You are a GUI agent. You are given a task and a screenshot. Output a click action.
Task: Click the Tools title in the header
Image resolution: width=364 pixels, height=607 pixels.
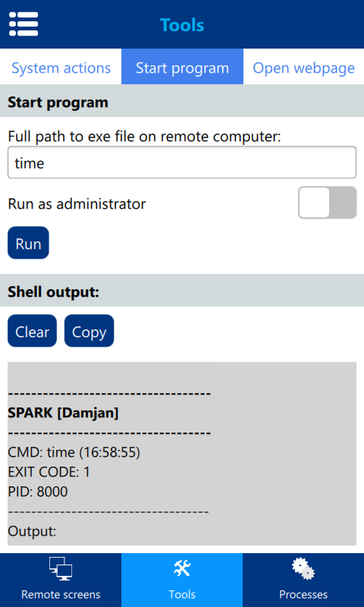[182, 25]
